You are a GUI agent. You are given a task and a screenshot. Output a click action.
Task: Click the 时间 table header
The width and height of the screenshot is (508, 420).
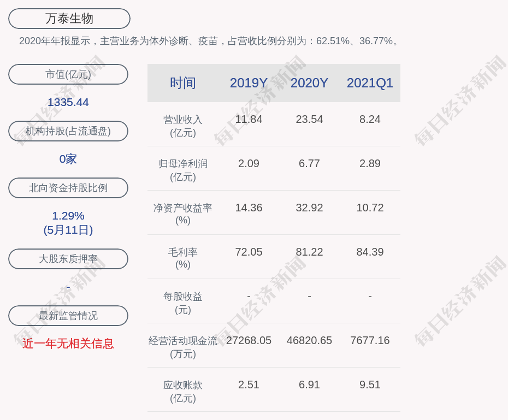[x=183, y=83]
